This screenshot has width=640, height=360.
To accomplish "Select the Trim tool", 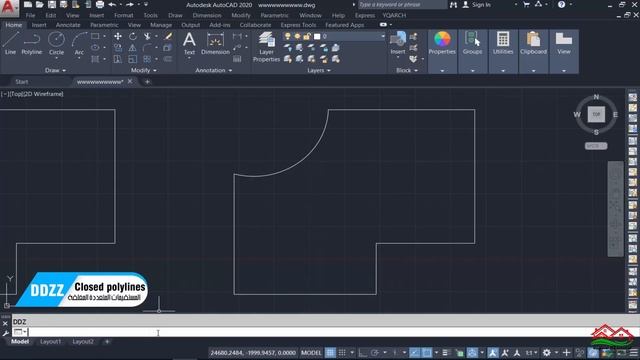I will (x=147, y=36).
